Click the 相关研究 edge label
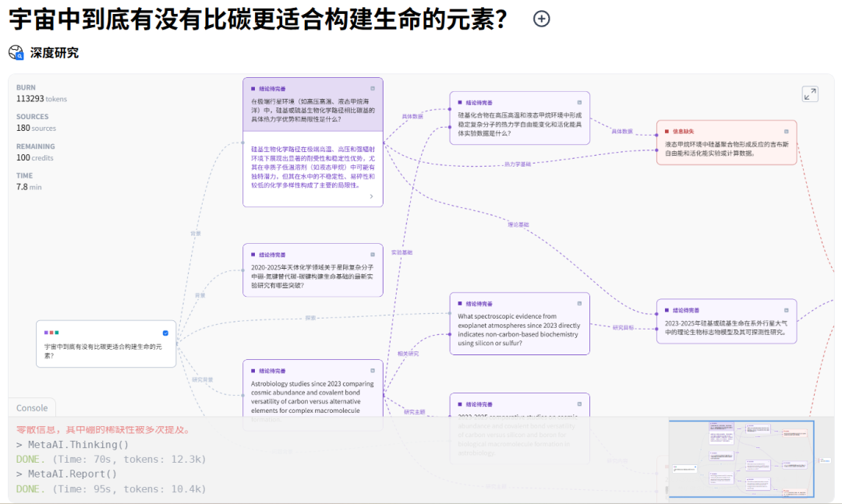Image resolution: width=842 pixels, height=504 pixels. click(408, 354)
